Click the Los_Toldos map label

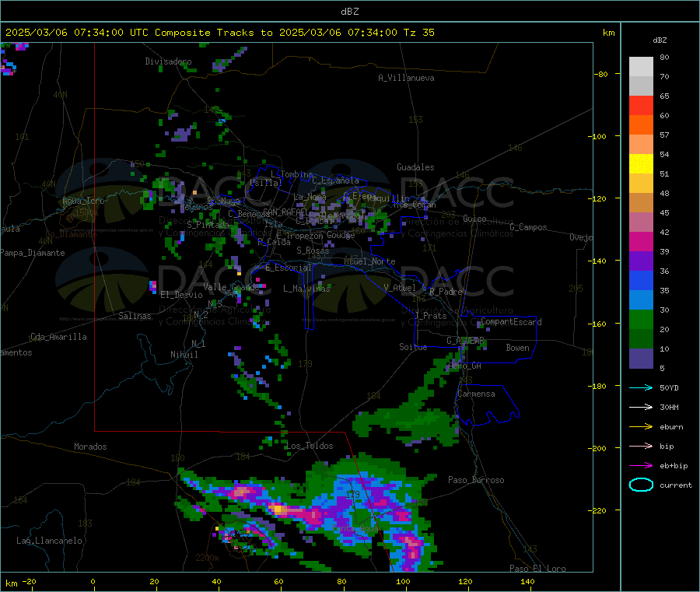click(310, 446)
